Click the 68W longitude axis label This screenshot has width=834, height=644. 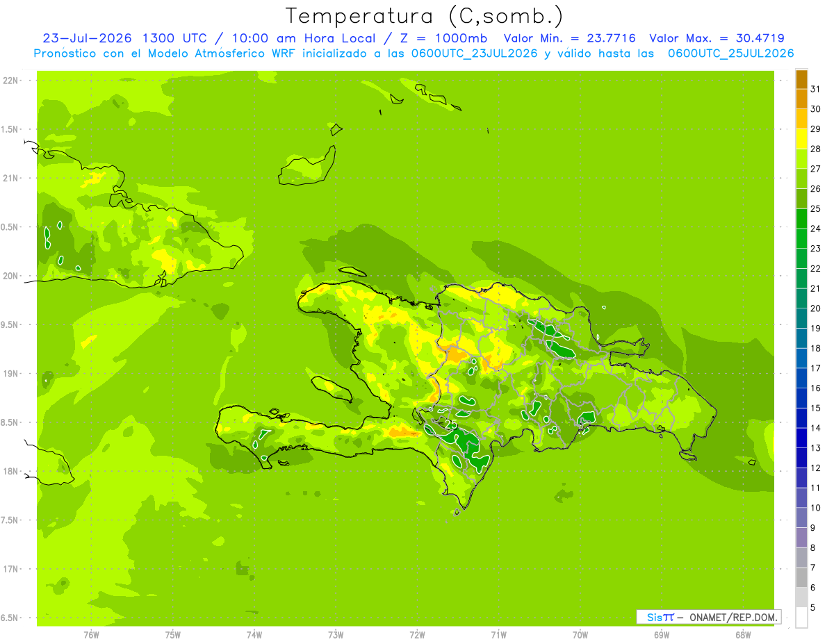pyautogui.click(x=743, y=634)
